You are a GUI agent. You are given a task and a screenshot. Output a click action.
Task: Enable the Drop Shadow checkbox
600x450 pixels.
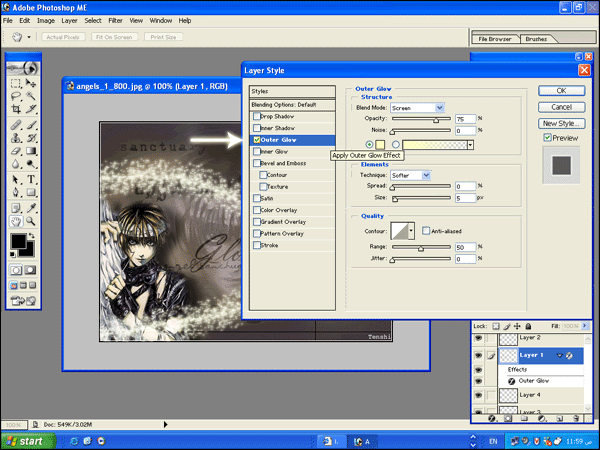(257, 116)
